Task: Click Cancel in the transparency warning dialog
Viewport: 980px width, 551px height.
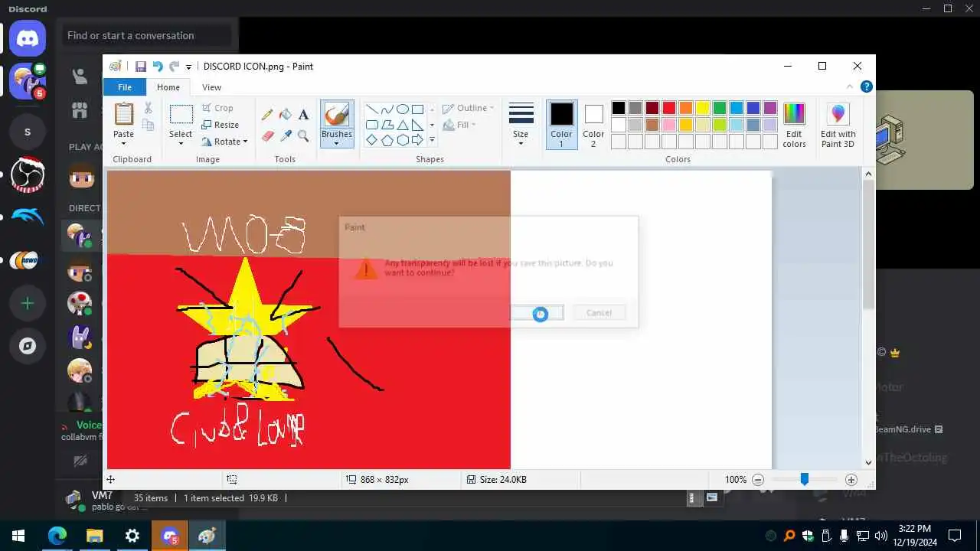Action: [599, 312]
